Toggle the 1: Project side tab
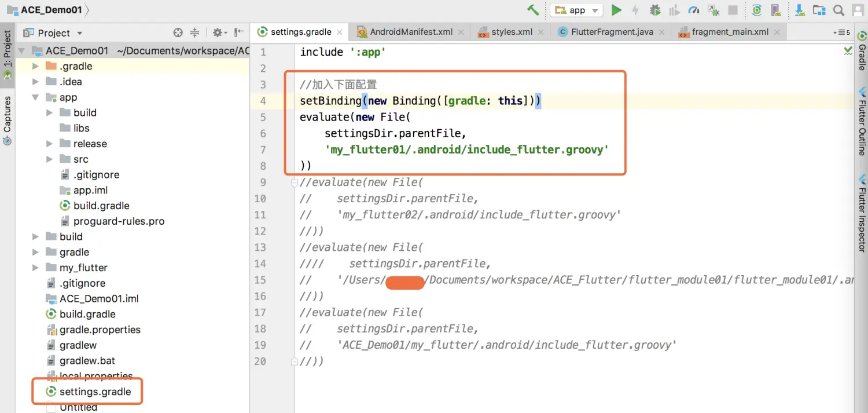Viewport: 868px width, 413px height. (x=8, y=54)
